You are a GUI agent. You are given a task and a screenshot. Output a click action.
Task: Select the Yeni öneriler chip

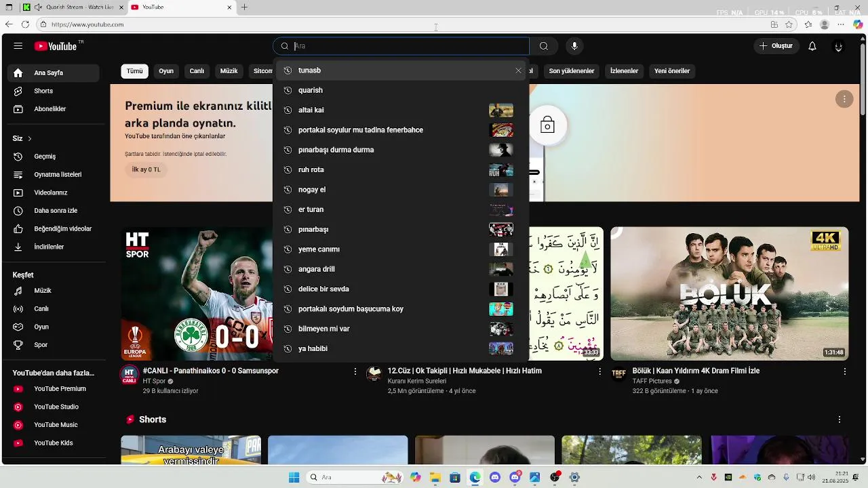pos(672,71)
